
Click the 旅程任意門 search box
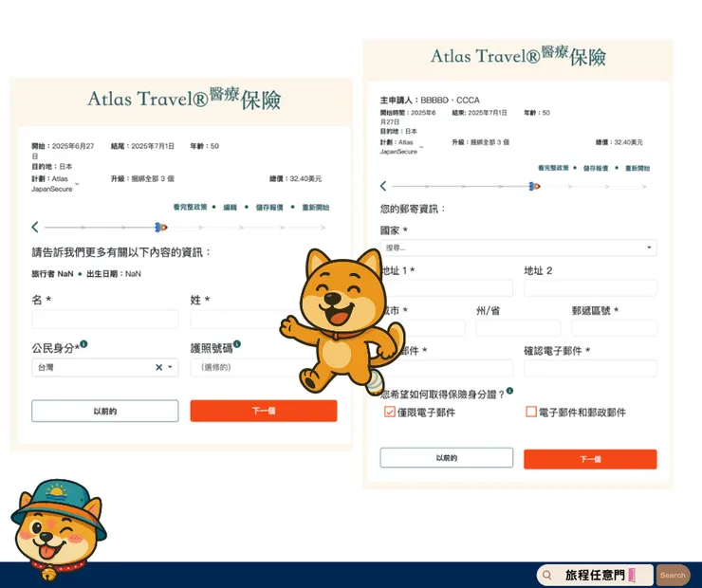pos(595,575)
